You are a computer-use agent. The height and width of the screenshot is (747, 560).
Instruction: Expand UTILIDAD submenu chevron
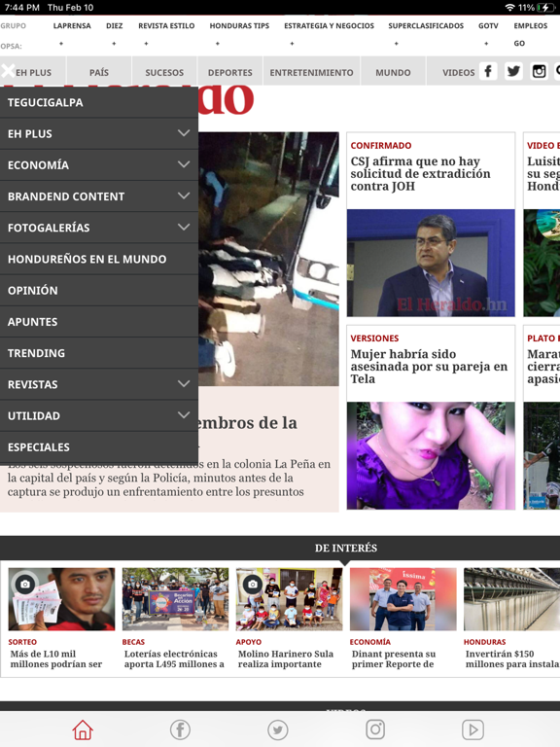[184, 415]
